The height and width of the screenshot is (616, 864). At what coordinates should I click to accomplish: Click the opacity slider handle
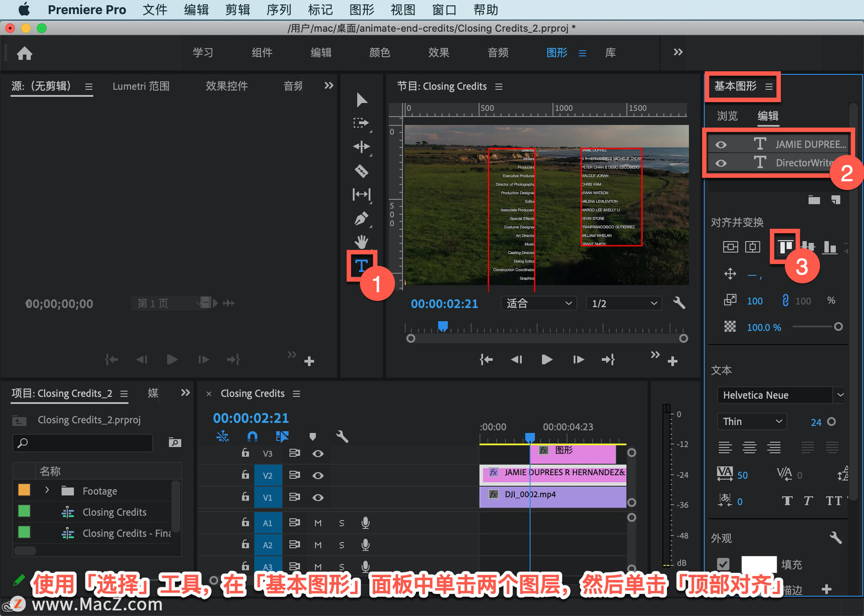click(x=838, y=327)
